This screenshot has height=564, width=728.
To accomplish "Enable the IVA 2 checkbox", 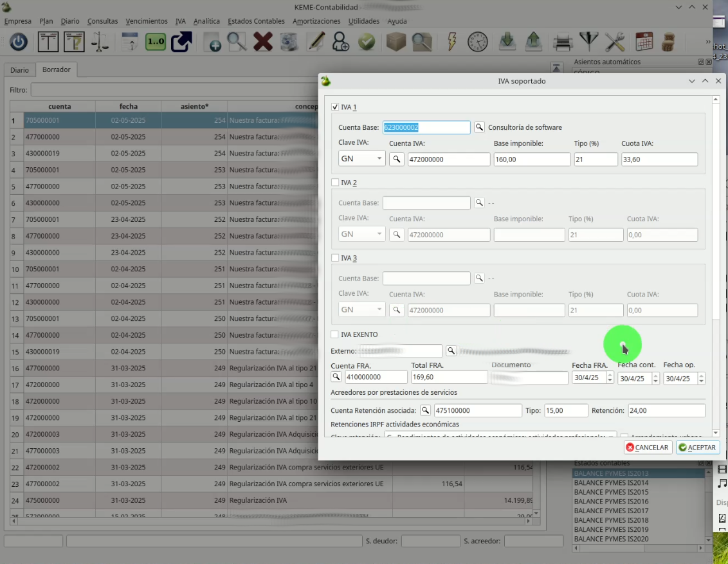I will coord(335,183).
